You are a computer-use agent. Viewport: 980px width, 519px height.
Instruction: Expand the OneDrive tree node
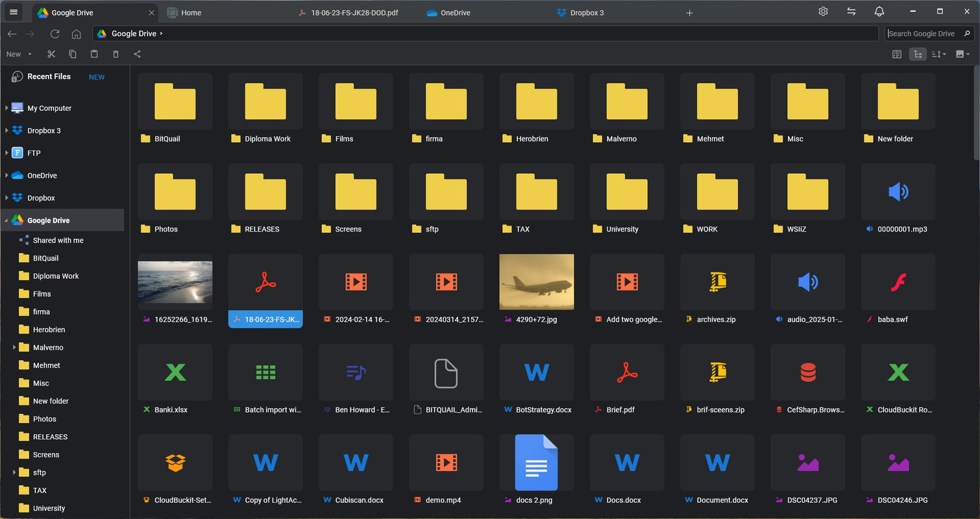6,175
